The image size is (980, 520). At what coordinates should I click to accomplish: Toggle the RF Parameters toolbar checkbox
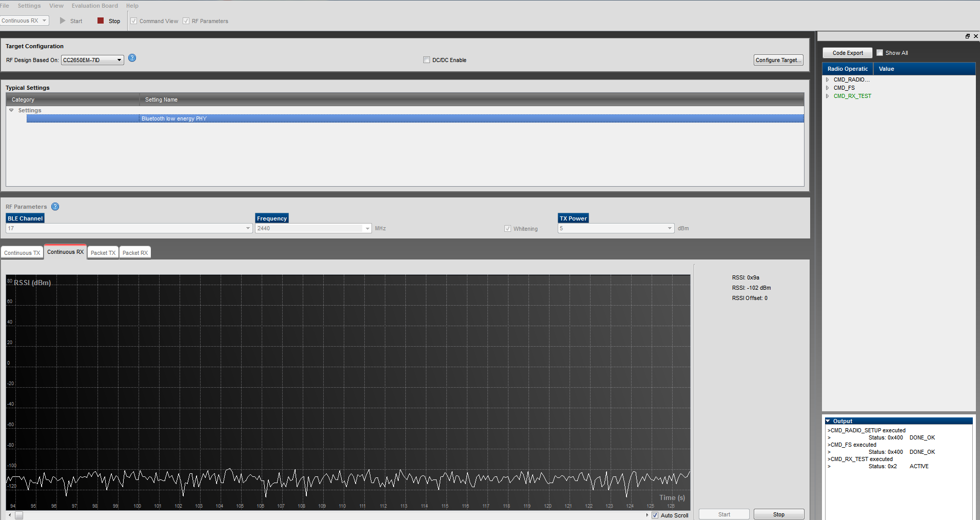point(186,21)
